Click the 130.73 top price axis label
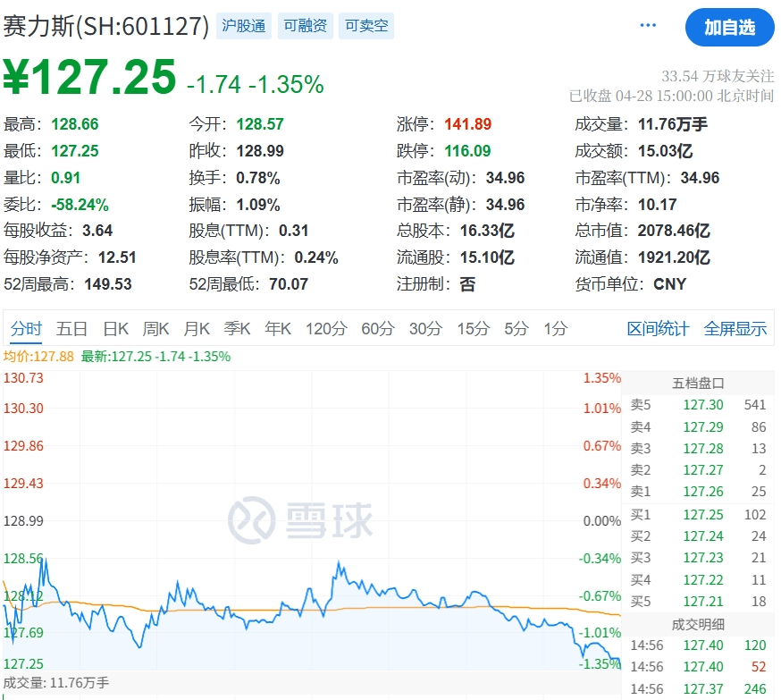 pos(23,377)
